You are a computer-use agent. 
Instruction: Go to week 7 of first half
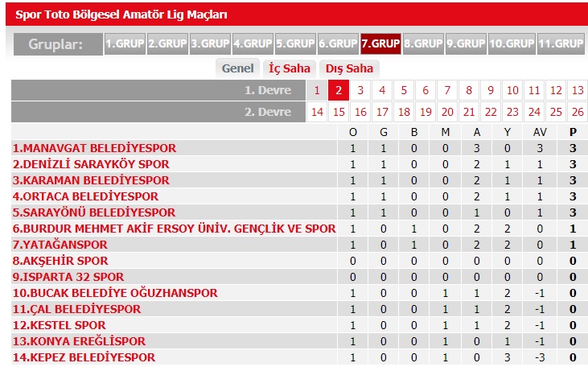pos(447,91)
